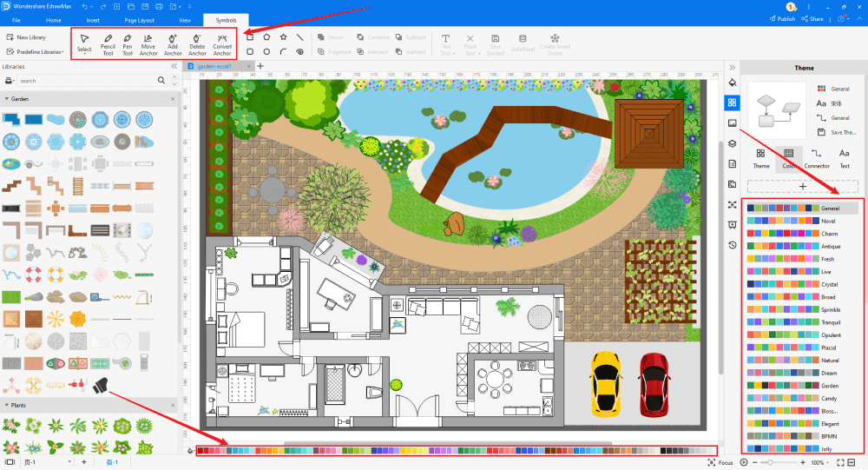Image resolution: width=868 pixels, height=470 pixels.
Task: Select the Pen Tool
Action: 128,44
